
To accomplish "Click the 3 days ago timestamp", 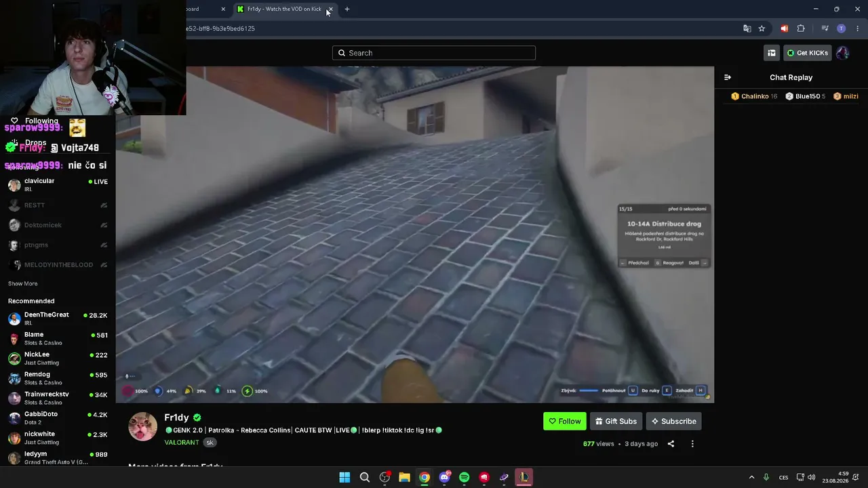I will pyautogui.click(x=641, y=444).
